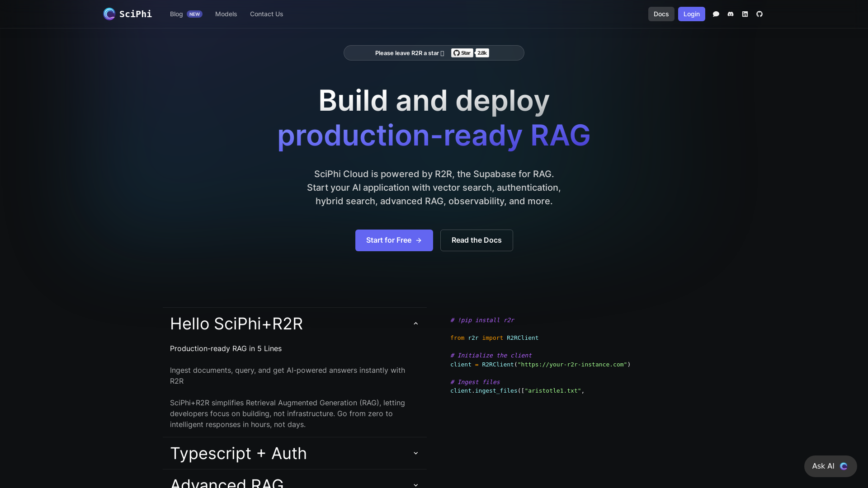Click the Docs button
This screenshot has height=488, width=868.
coord(661,14)
